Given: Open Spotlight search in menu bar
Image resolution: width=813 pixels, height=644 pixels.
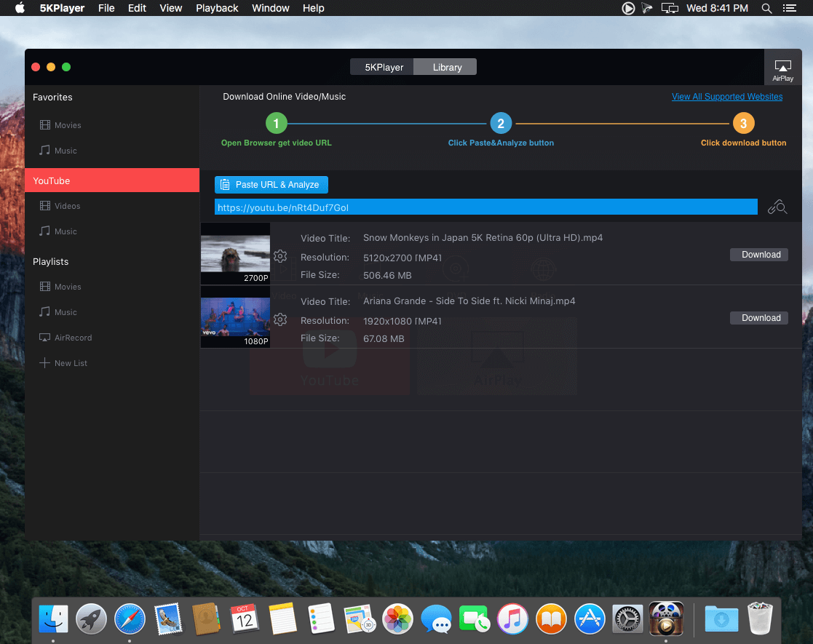Looking at the screenshot, I should click(766, 8).
